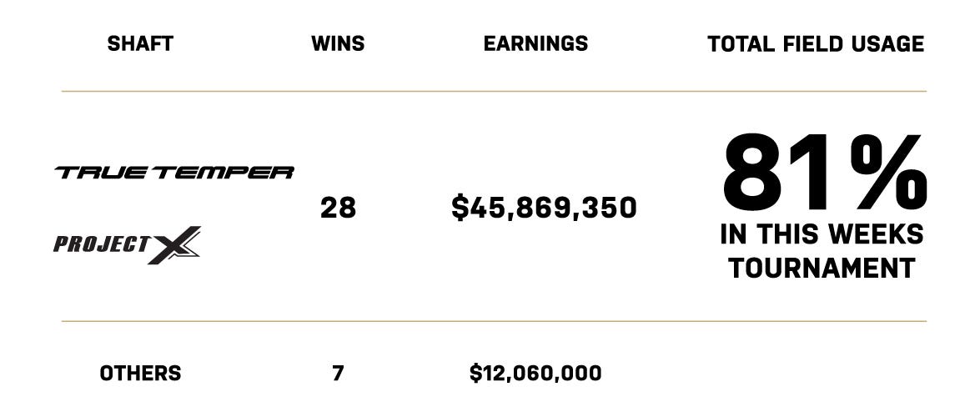Click the gold divider line below headers
Image resolution: width=980 pixels, height=417 pixels.
click(x=494, y=91)
